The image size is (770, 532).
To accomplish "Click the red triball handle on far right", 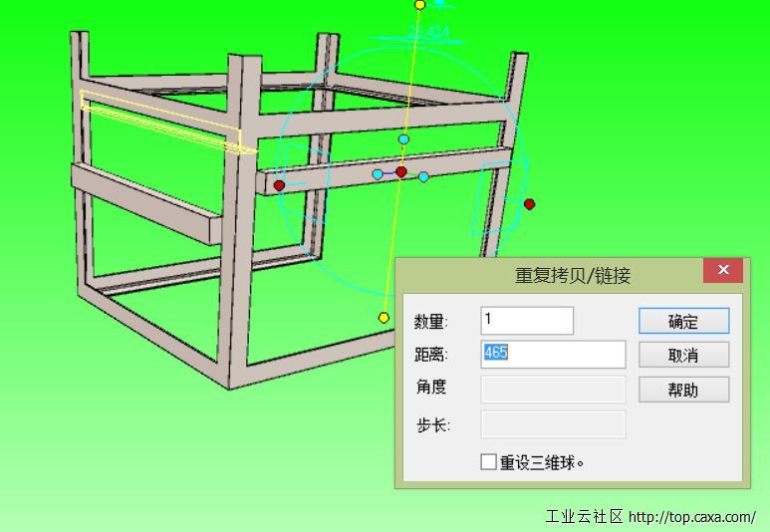I will [x=529, y=204].
